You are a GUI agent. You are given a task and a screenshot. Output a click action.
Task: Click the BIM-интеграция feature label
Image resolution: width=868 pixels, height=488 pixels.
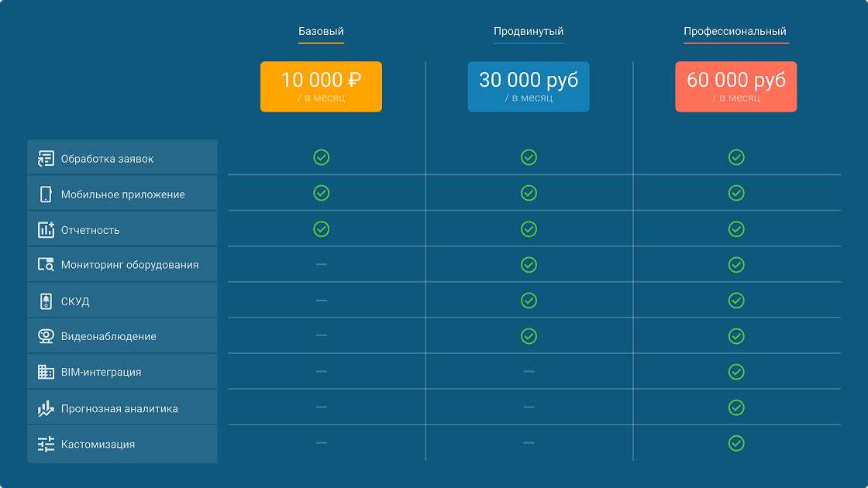pyautogui.click(x=102, y=373)
